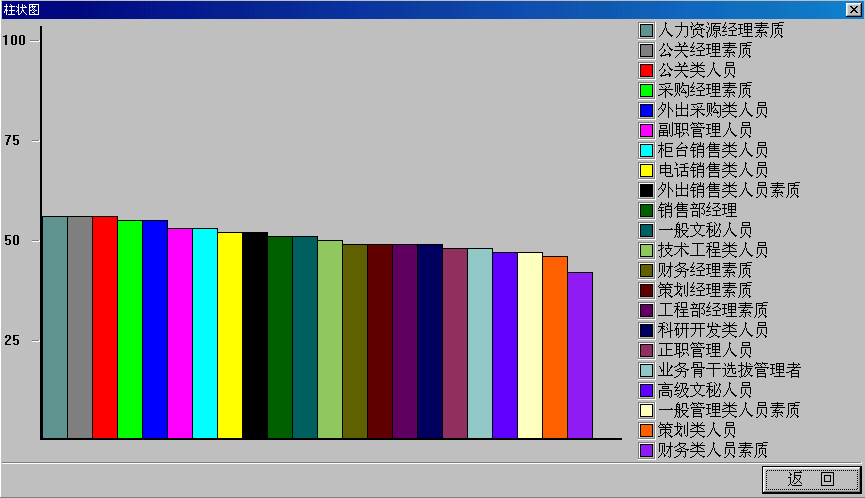
Task: Select the legend label 技术工程类人员
Action: 713,250
